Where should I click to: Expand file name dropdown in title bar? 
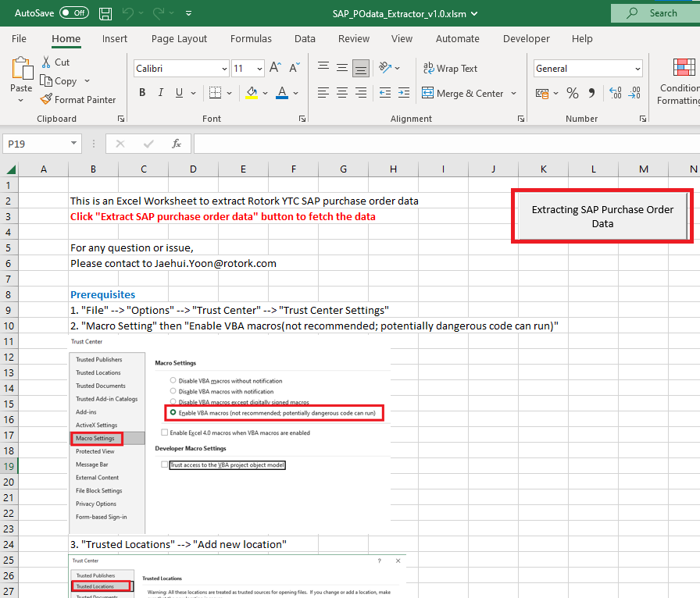coord(474,14)
